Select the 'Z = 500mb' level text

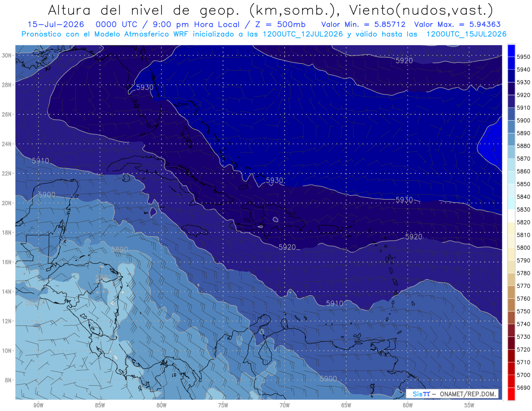coord(281,24)
